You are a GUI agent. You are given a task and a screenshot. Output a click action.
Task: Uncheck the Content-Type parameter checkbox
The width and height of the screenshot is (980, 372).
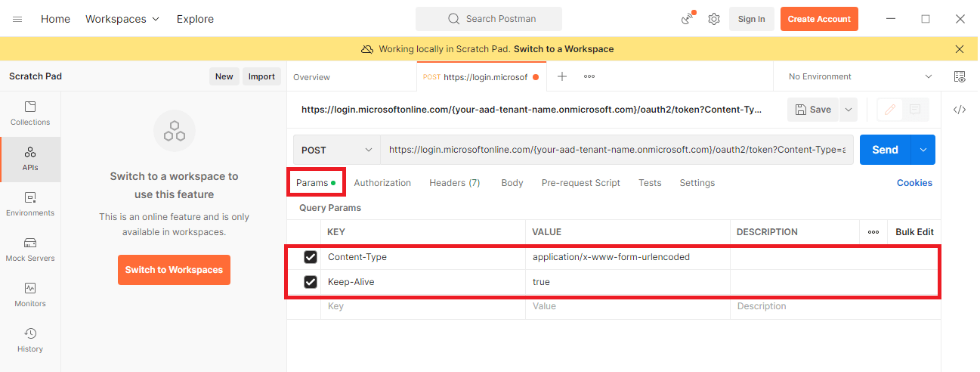click(311, 257)
